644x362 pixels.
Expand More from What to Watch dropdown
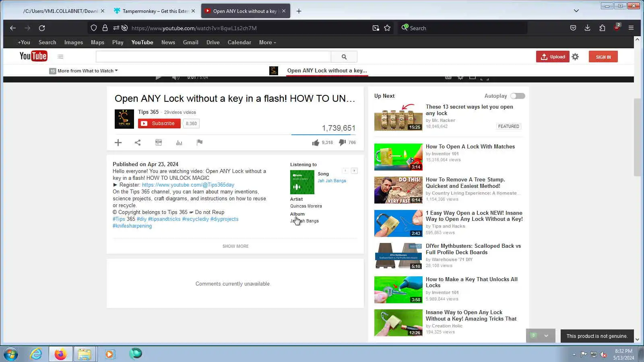pyautogui.click(x=88, y=71)
